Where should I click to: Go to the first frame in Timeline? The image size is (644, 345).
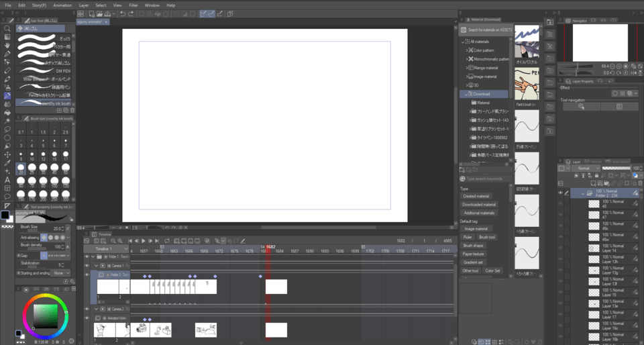[129, 241]
